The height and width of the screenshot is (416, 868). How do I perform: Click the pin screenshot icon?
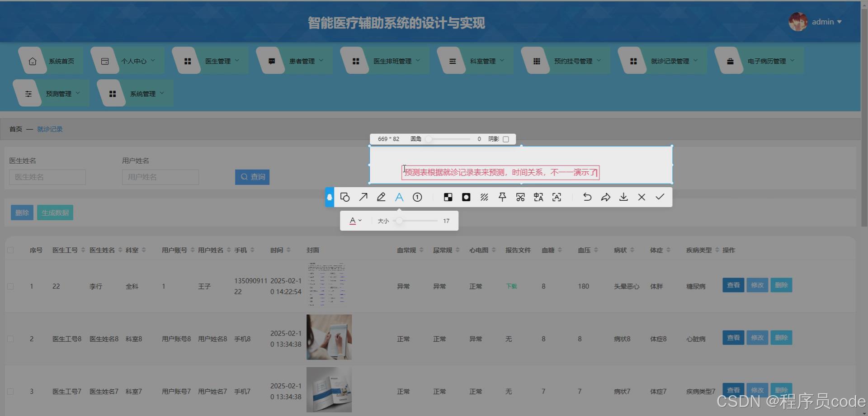[502, 197]
